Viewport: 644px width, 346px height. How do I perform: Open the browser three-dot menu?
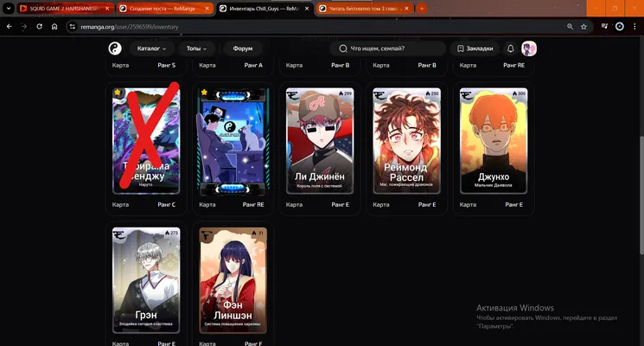coord(634,27)
